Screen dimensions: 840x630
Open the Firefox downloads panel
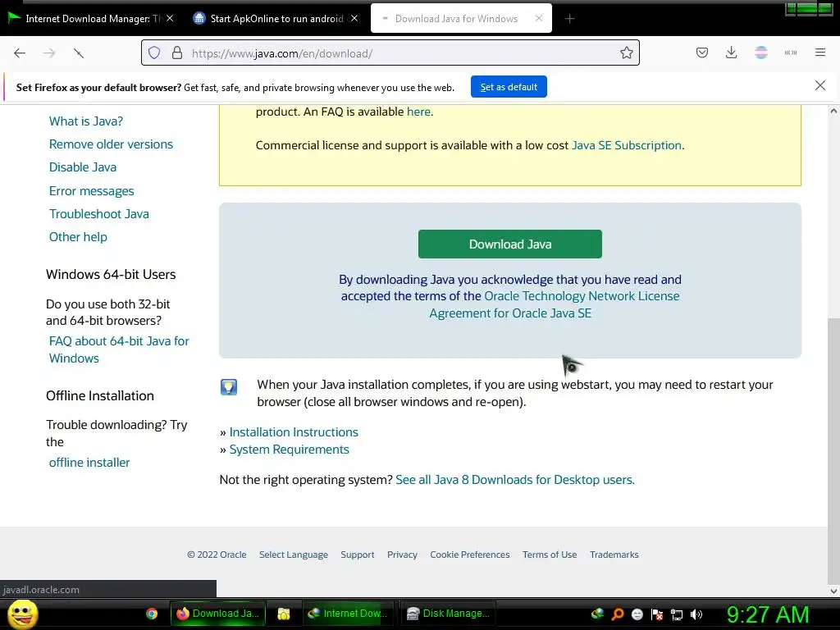pyautogui.click(x=731, y=52)
